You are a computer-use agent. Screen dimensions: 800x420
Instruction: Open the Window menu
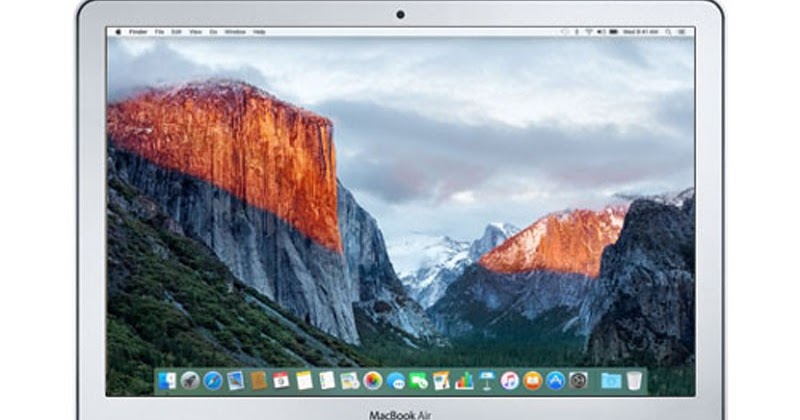tap(235, 32)
